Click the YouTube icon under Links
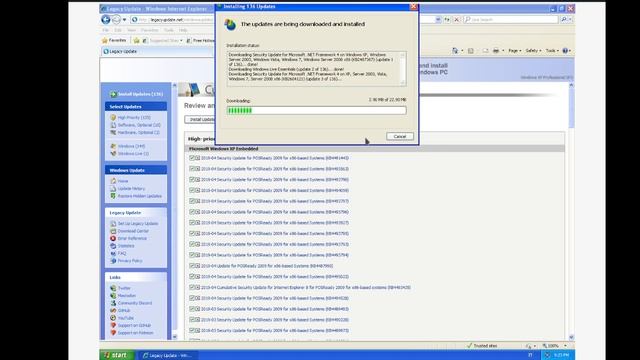Screen dimensions: 640x360 pyautogui.click(x=113, y=318)
